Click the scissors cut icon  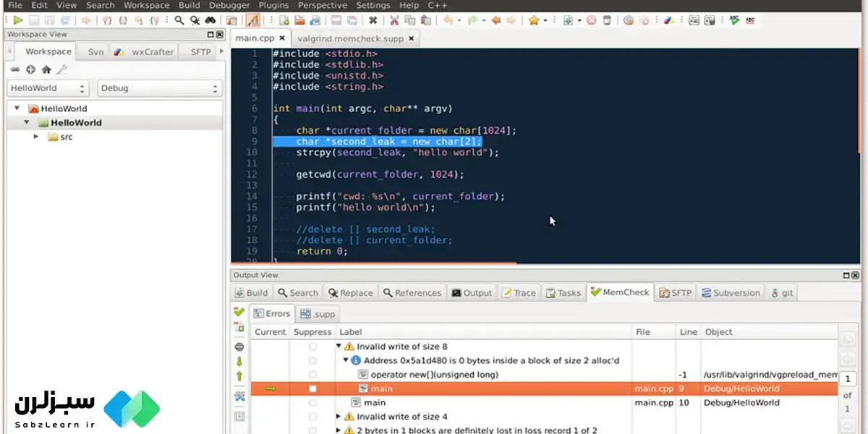394,20
